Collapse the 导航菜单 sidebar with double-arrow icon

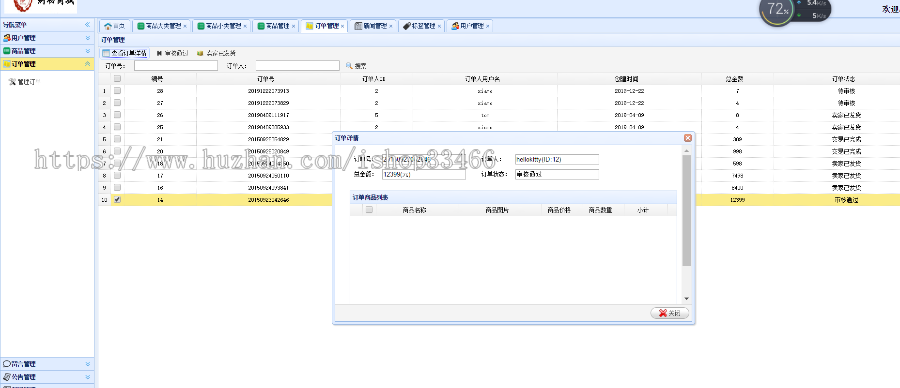(87, 25)
